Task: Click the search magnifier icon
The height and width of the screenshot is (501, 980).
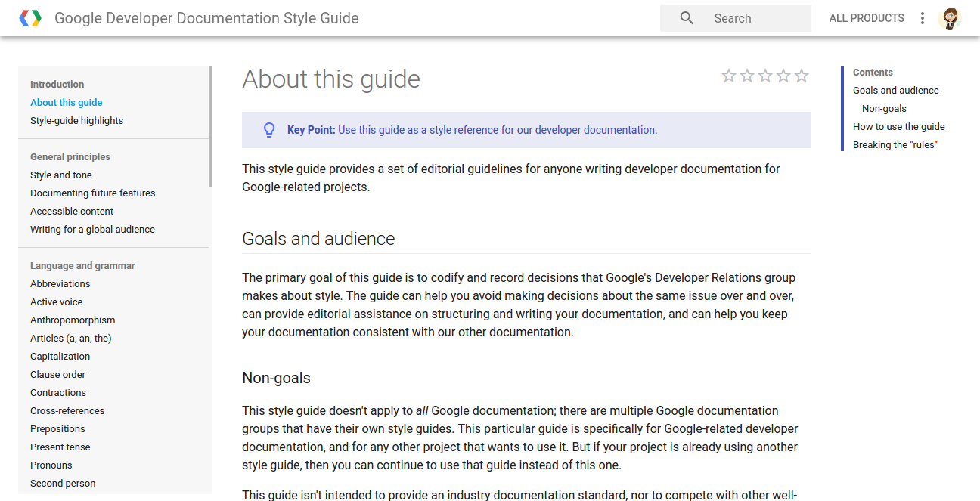Action: tap(687, 18)
